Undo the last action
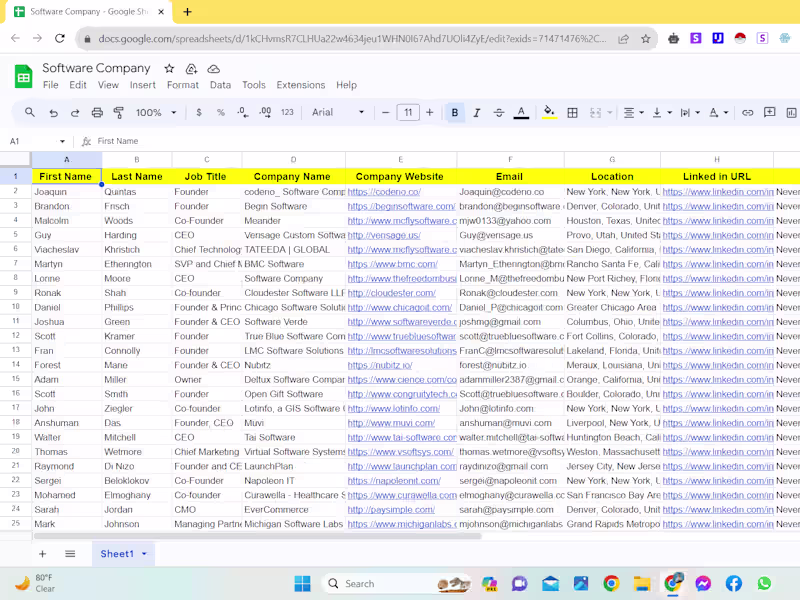 [x=54, y=113]
